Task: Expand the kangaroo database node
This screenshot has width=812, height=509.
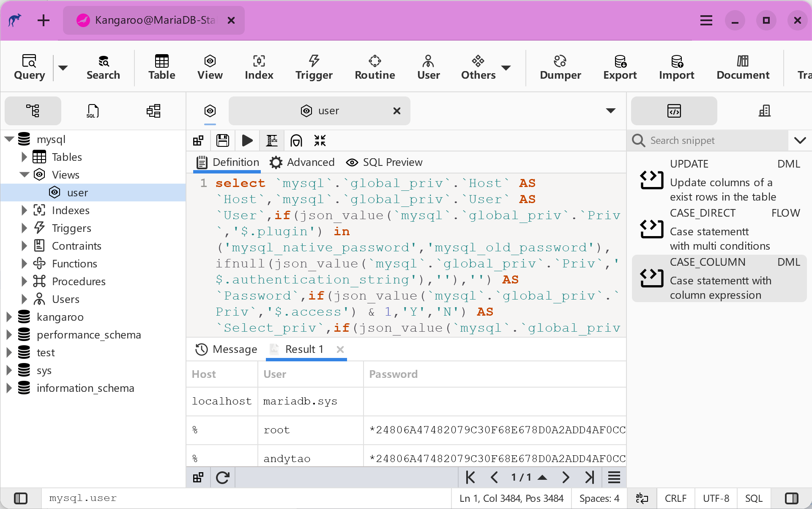Action: point(9,317)
